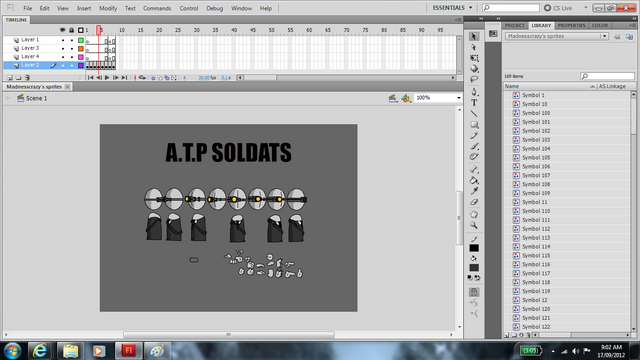This screenshot has width=640, height=360.
Task: Pick the Lasso tool
Action: (474, 79)
